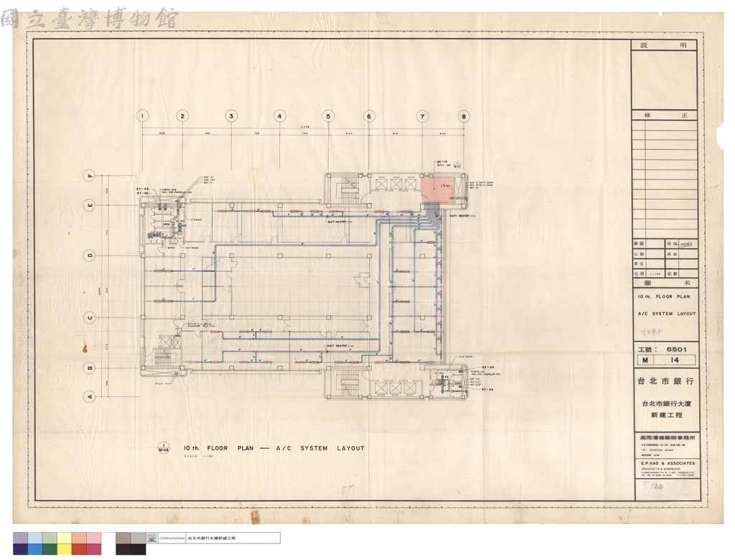Click the column grid bubble numbered 8
The image size is (735, 560).
(464, 116)
